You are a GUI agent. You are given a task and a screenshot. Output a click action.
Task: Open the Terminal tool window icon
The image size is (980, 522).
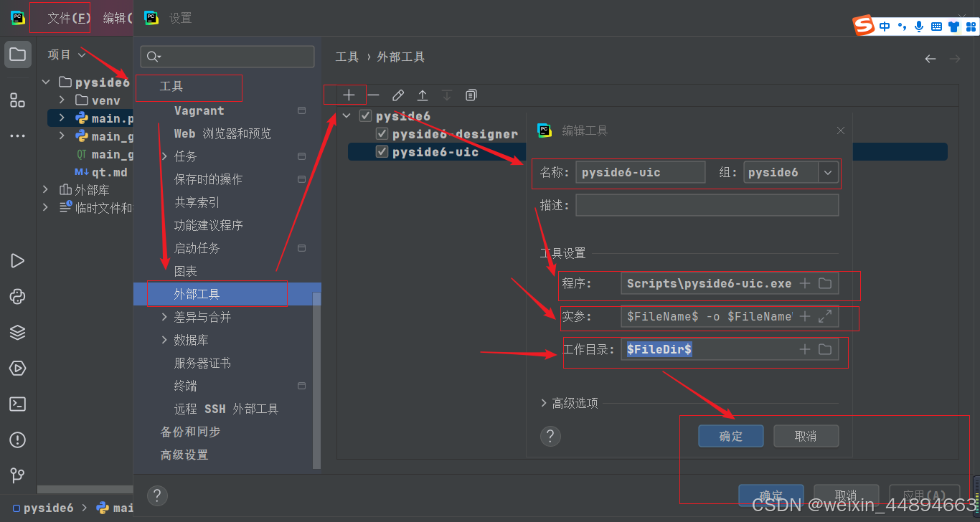pos(18,404)
